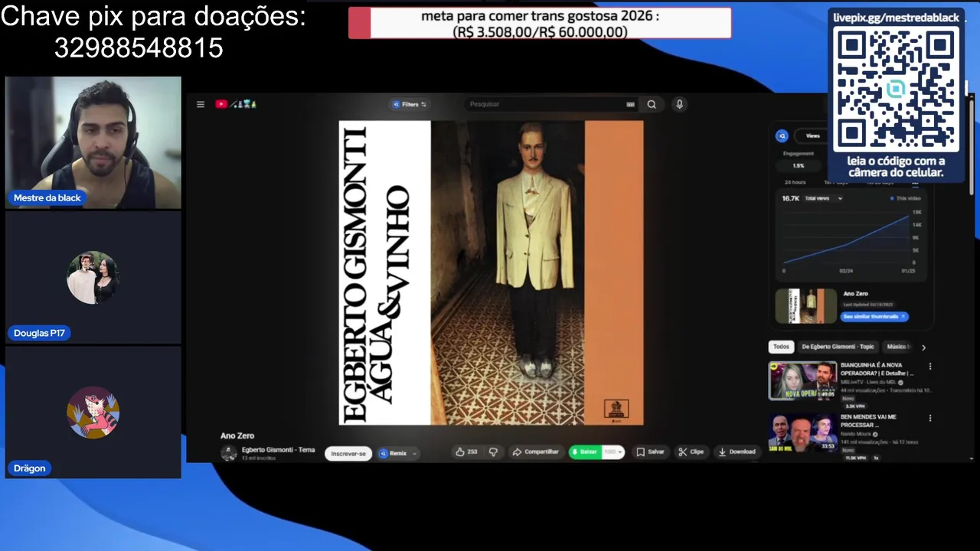Open the Bianquinha é a nova operadora title

point(877,370)
